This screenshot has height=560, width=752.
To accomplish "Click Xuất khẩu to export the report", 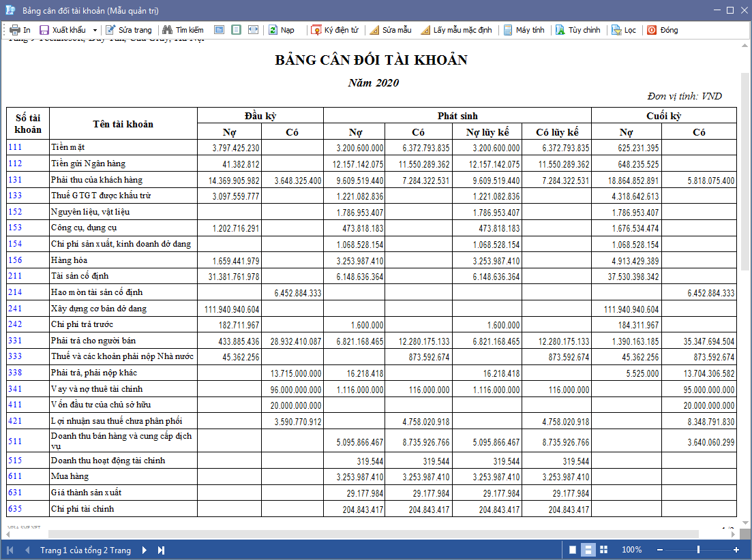I will (63, 30).
